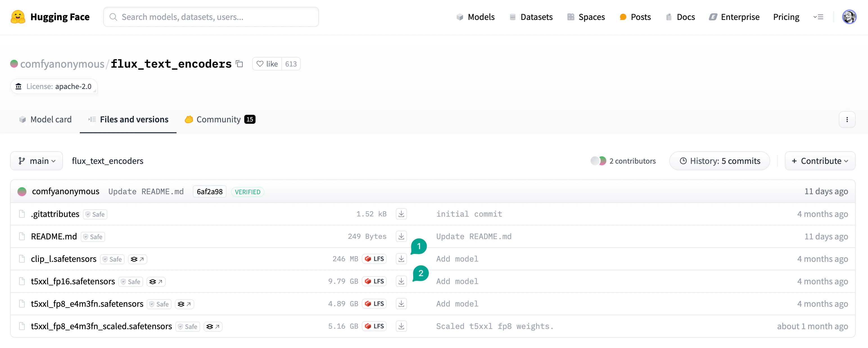
Task: Download the clip_l.safetensors file
Action: (401, 259)
